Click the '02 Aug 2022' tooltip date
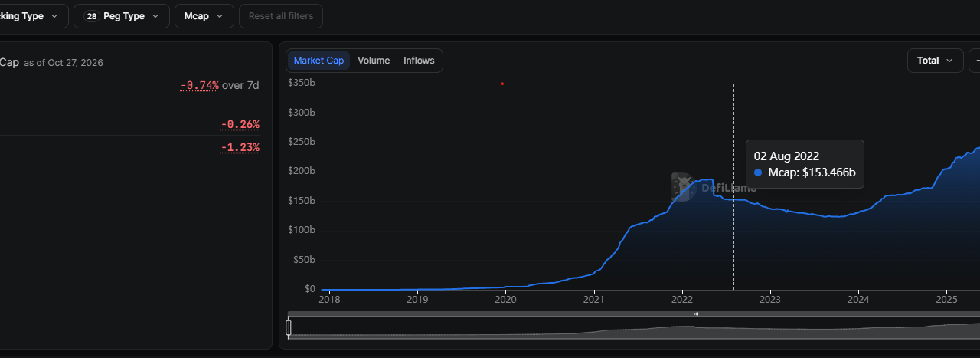The image size is (980, 358). [786, 156]
